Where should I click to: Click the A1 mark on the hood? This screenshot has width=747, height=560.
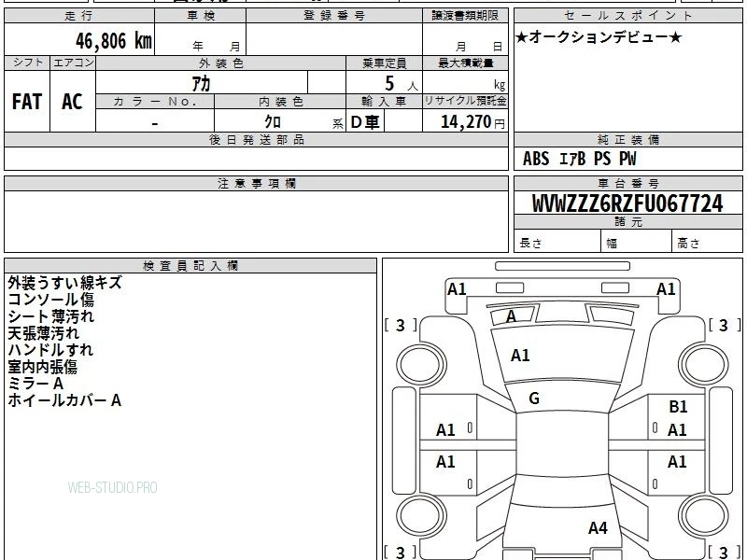click(520, 356)
